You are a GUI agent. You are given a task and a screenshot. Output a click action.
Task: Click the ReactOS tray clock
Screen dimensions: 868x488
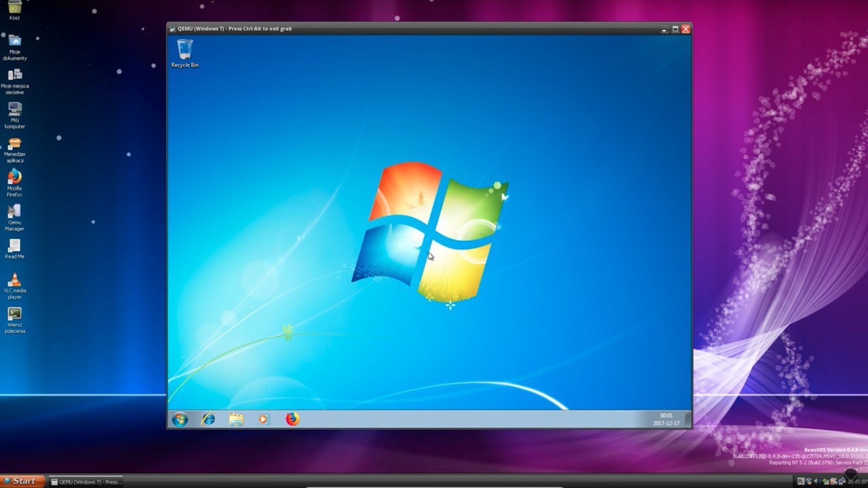pos(858,481)
